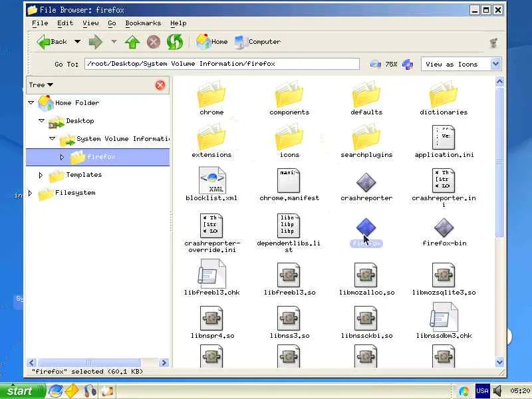Click the 75% zoom level label

pyautogui.click(x=391, y=64)
